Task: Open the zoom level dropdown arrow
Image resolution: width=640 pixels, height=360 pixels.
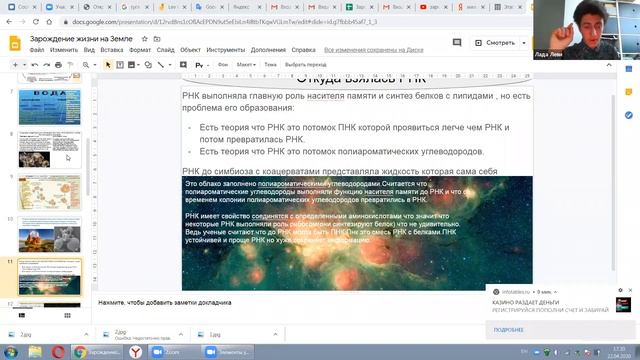Action: pyautogui.click(x=95, y=65)
